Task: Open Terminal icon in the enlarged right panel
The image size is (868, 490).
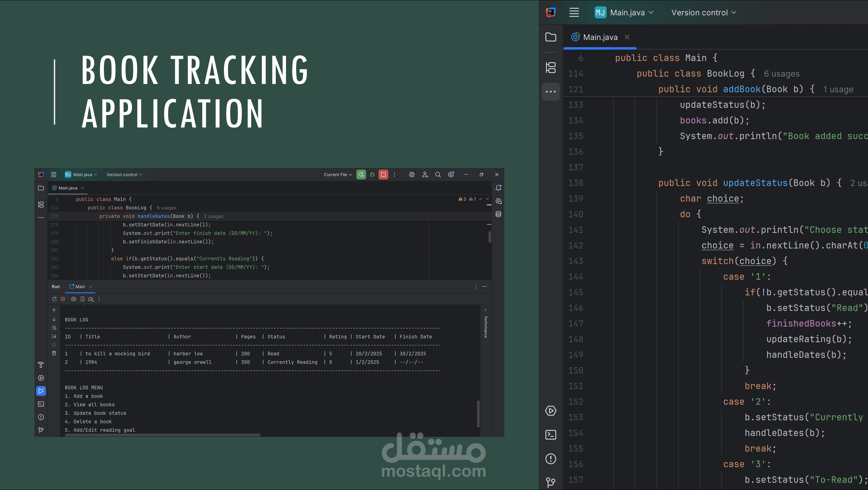Action: [551, 435]
